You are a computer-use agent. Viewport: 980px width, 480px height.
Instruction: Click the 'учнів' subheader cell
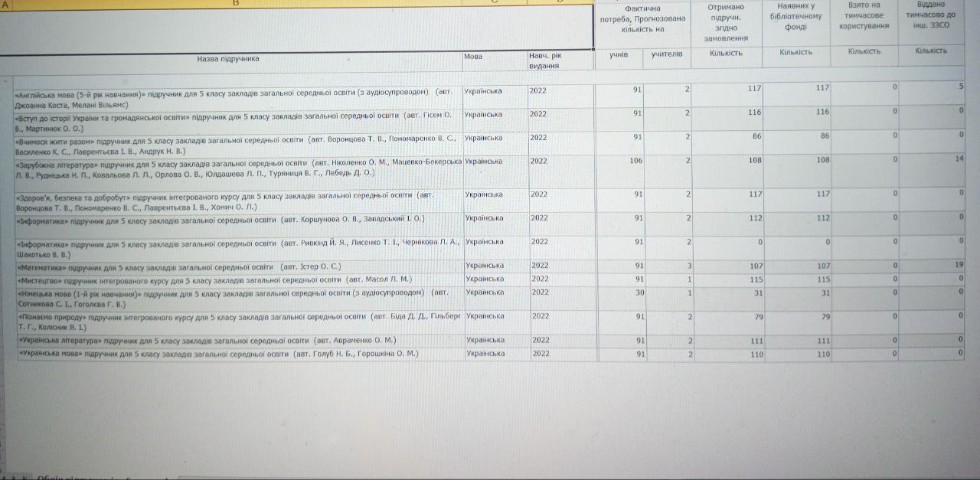point(619,54)
